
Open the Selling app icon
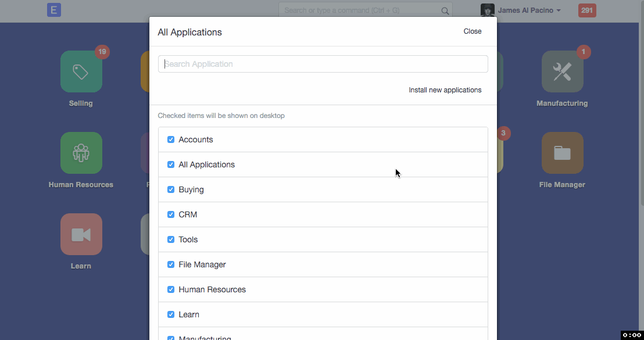[x=81, y=71]
